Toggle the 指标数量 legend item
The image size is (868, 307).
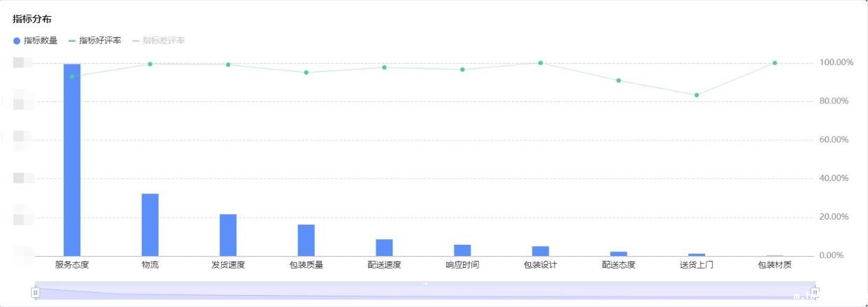coord(35,41)
